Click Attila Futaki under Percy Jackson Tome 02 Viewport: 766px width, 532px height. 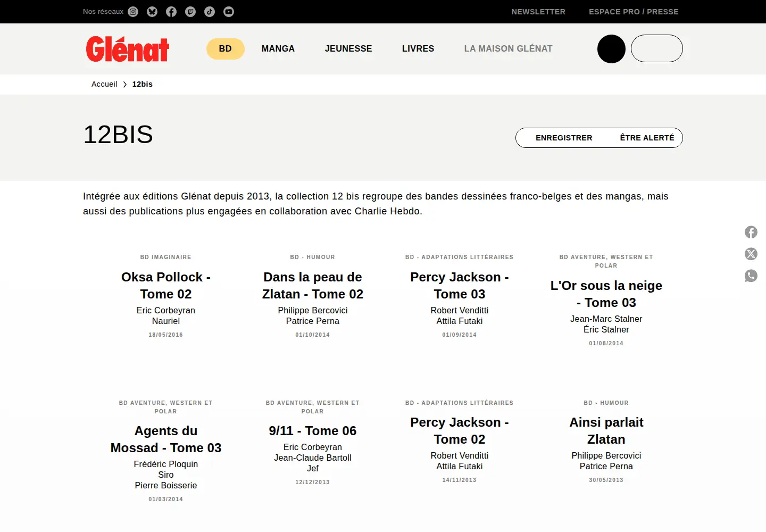(460, 466)
